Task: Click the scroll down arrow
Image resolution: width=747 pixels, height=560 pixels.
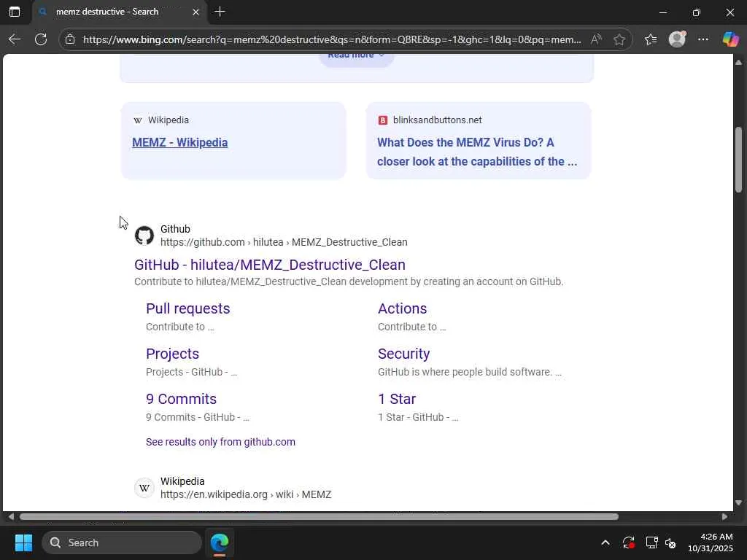Action: click(738, 503)
